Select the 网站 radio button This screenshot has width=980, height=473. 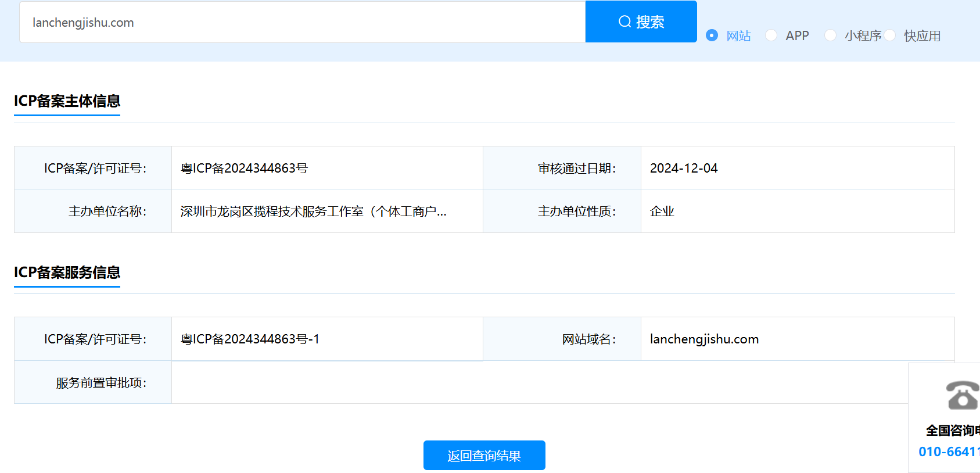click(712, 35)
